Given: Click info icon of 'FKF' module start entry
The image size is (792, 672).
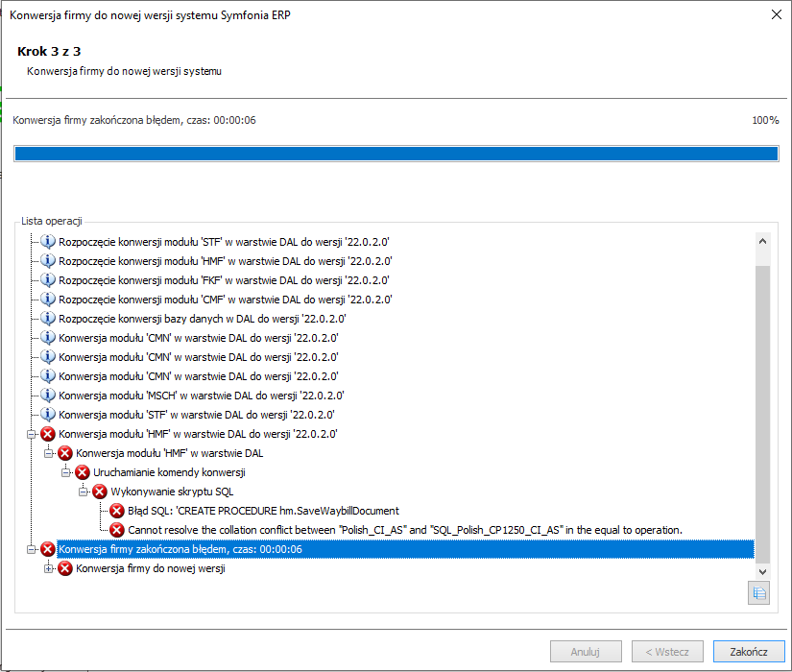Looking at the screenshot, I should click(48, 280).
